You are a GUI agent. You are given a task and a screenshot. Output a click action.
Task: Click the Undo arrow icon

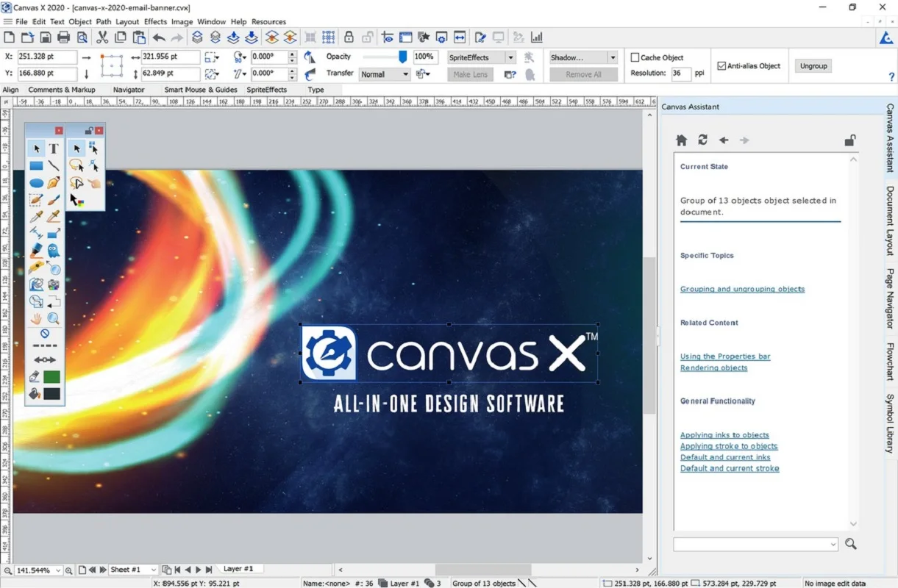click(x=159, y=37)
